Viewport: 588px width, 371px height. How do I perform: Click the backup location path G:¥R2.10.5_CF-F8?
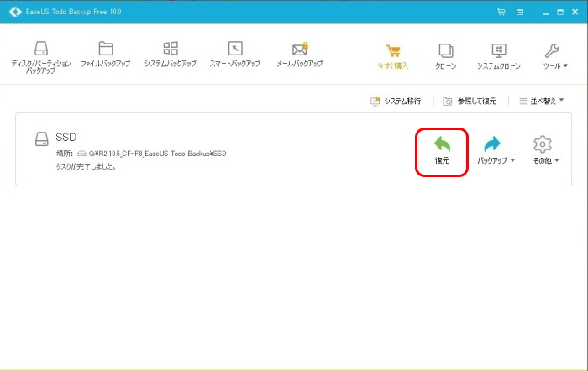[157, 154]
